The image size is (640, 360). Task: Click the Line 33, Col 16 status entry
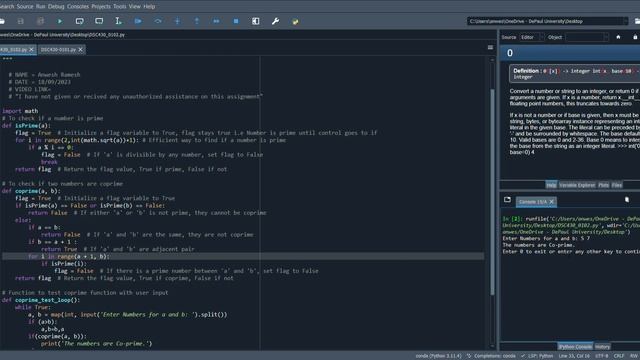tap(574, 356)
